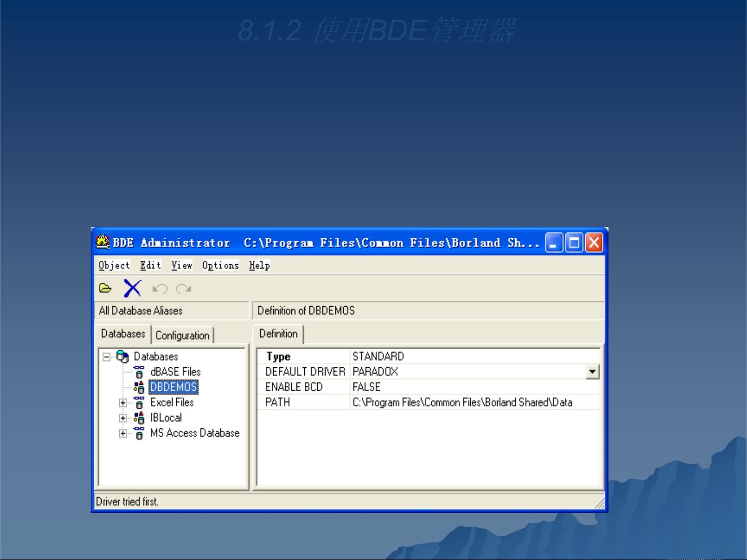Open the Object menu
The image size is (747, 560).
114,265
